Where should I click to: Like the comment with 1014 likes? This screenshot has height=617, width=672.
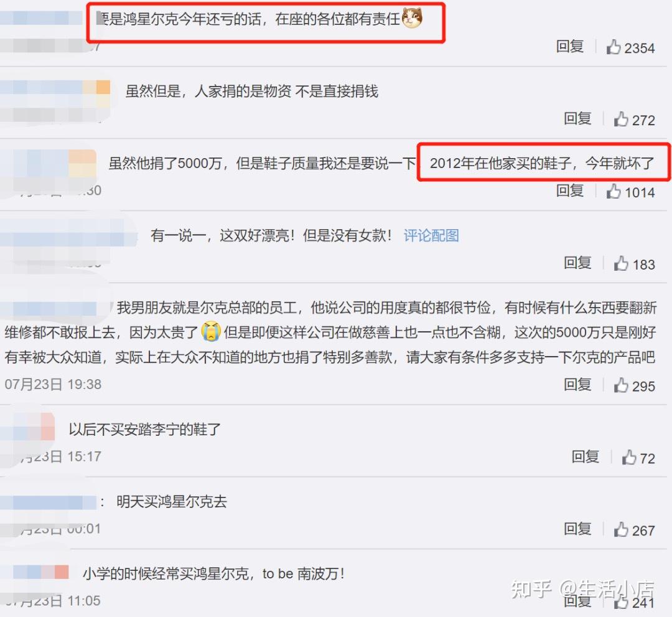(614, 191)
